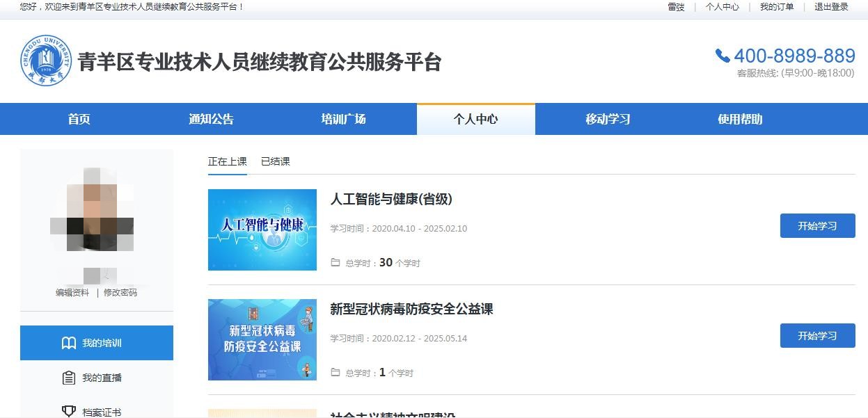The width and height of the screenshot is (868, 418).
Task: Click the trophy icon for 档案证书
Action: tap(69, 411)
